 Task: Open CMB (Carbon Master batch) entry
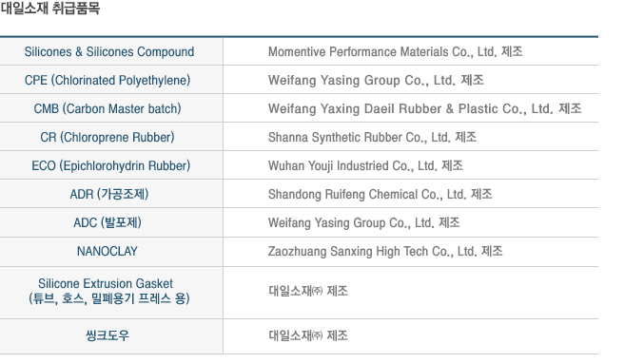(107, 108)
